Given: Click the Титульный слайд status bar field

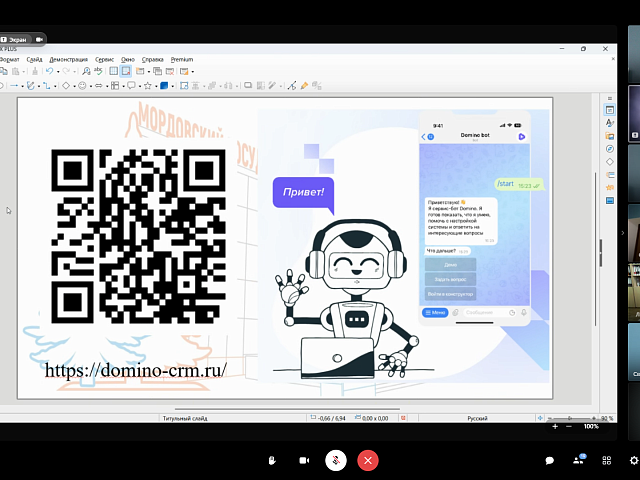Looking at the screenshot, I should point(185,418).
